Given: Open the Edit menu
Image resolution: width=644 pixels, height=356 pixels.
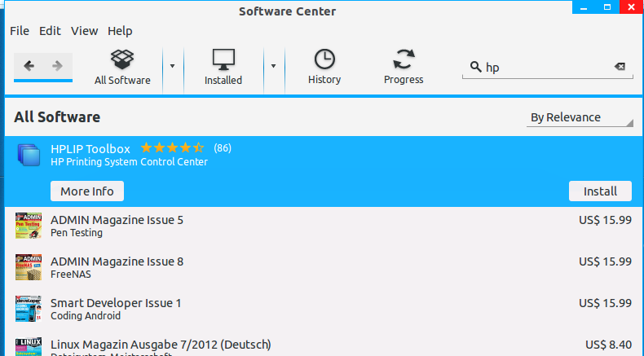Looking at the screenshot, I should point(50,31).
